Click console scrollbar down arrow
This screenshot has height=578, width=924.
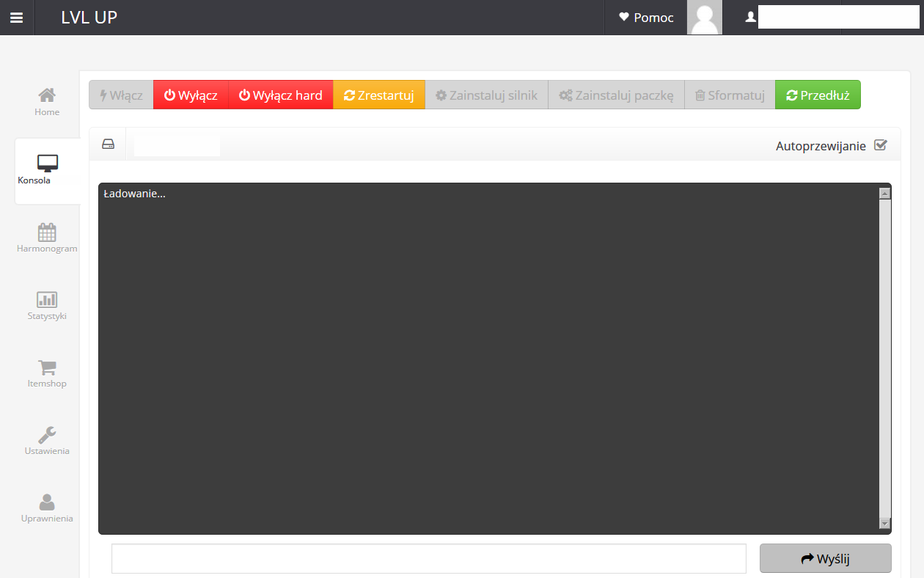point(884,523)
